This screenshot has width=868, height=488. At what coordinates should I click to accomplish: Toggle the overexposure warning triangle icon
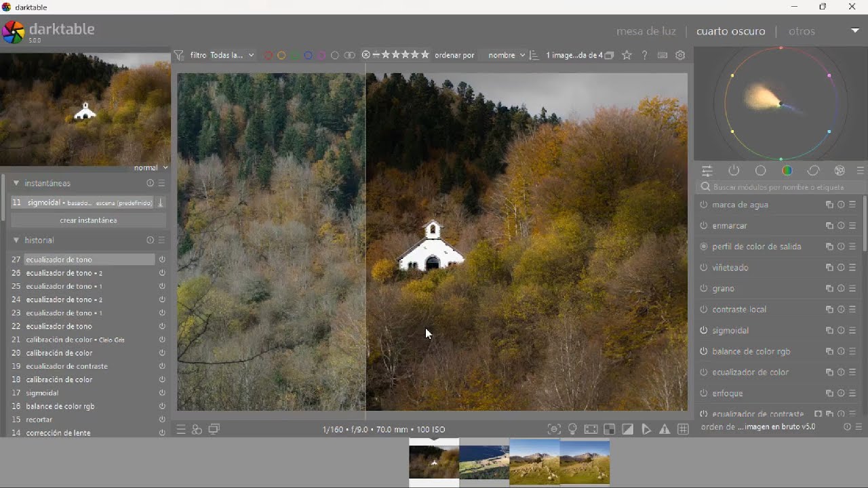(x=665, y=430)
